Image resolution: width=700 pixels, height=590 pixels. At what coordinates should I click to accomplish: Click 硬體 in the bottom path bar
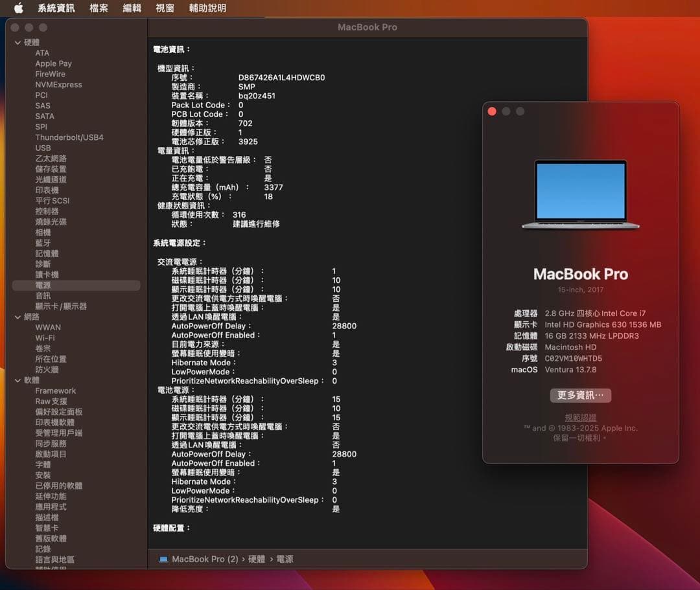pyautogui.click(x=256, y=559)
